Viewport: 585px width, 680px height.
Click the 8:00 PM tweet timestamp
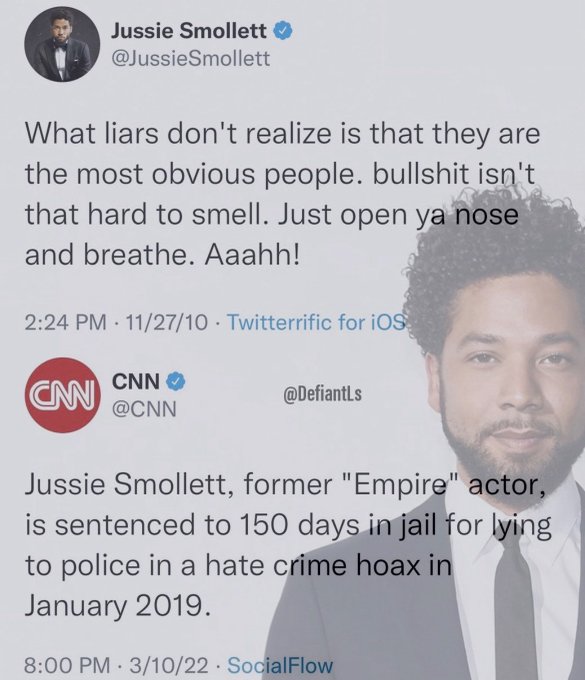point(66,665)
